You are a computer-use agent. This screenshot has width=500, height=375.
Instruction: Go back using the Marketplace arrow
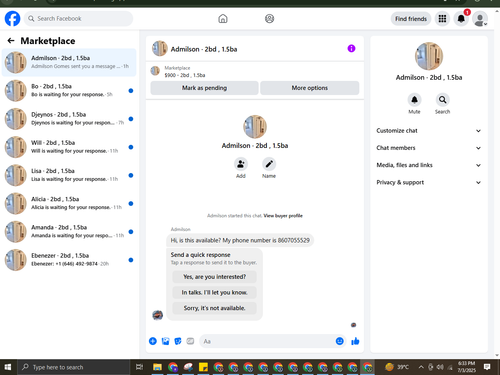[x=11, y=41]
